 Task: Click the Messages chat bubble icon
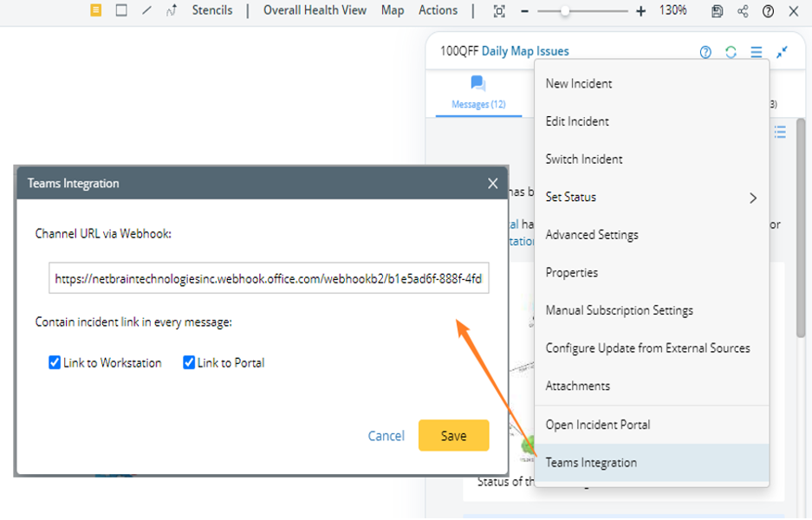478,83
